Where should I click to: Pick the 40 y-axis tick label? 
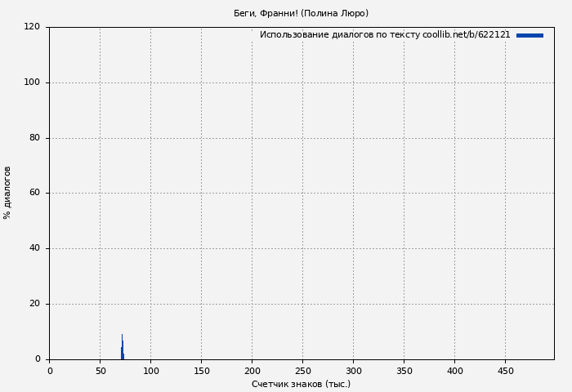(34, 248)
